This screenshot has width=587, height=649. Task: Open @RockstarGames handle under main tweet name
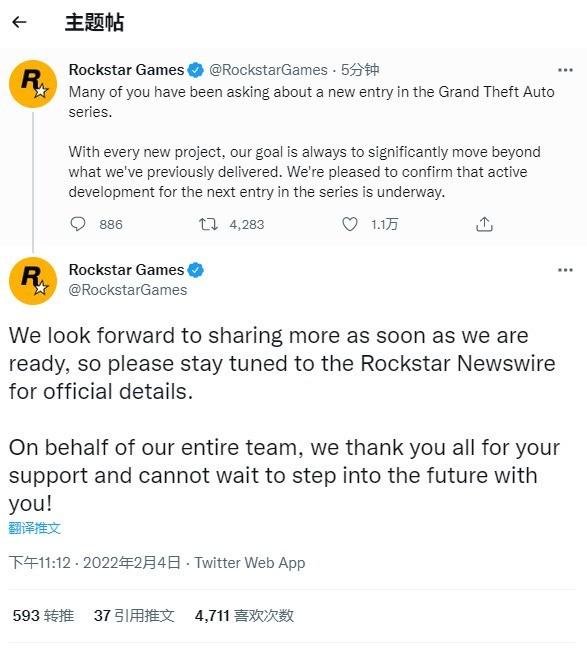(128, 290)
